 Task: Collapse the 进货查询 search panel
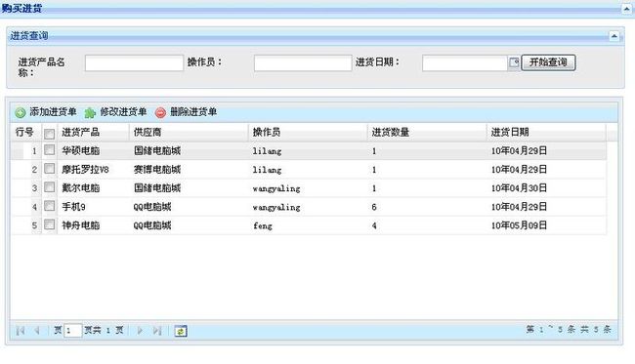coord(614,36)
